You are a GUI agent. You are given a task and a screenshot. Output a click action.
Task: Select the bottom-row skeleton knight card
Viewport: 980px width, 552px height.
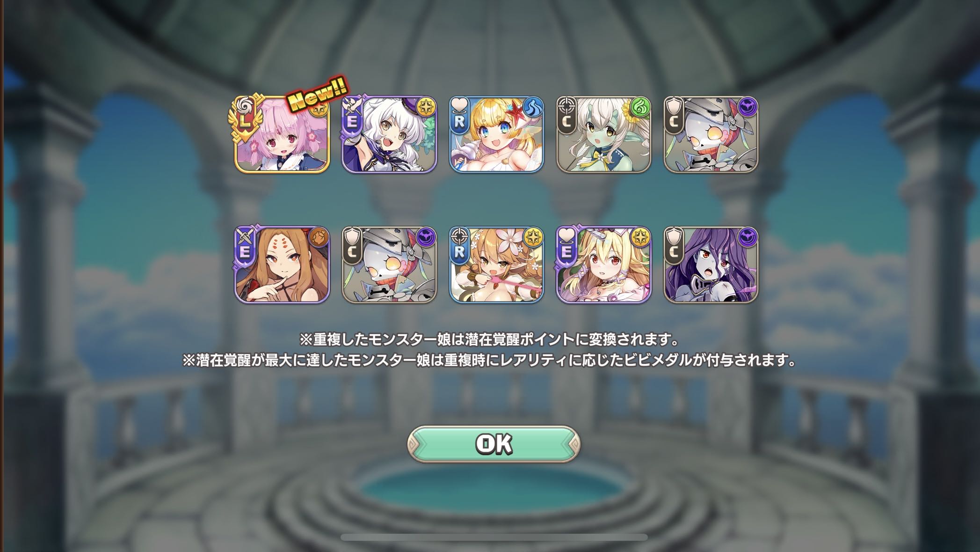point(389,265)
